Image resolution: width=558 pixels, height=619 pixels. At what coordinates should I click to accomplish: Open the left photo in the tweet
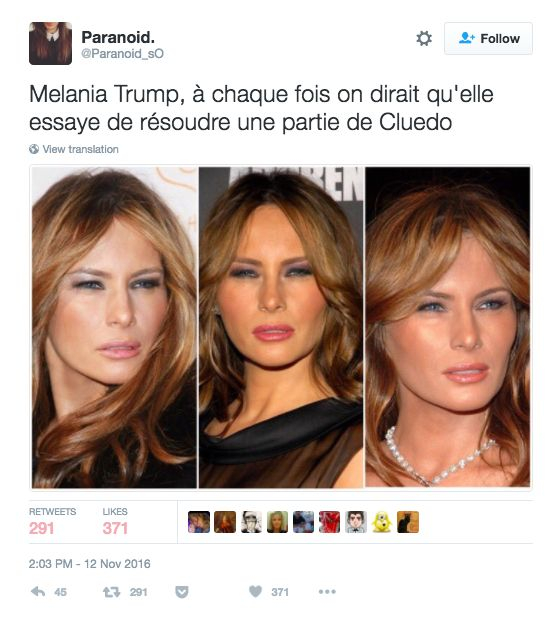(x=114, y=327)
